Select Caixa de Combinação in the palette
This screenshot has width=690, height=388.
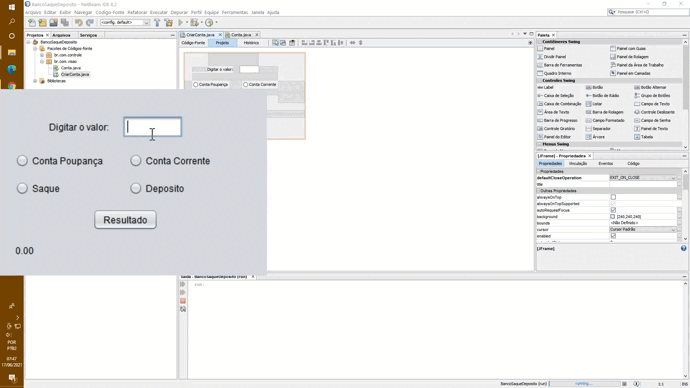559,104
